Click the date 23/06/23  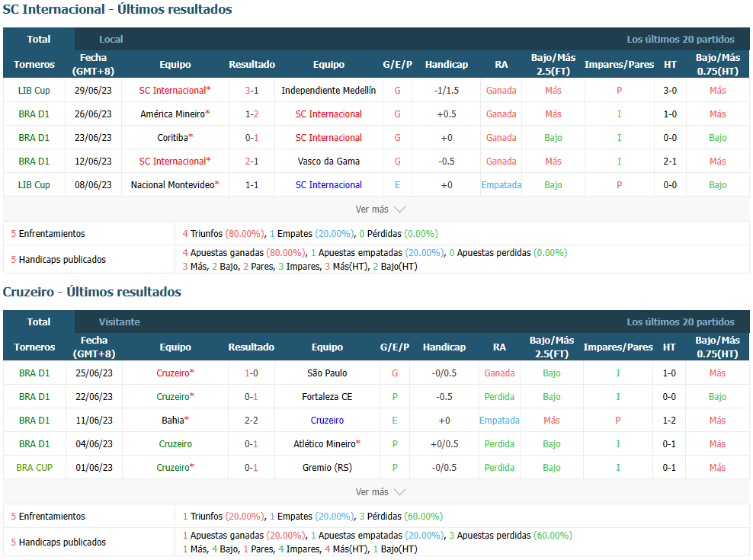tap(93, 137)
